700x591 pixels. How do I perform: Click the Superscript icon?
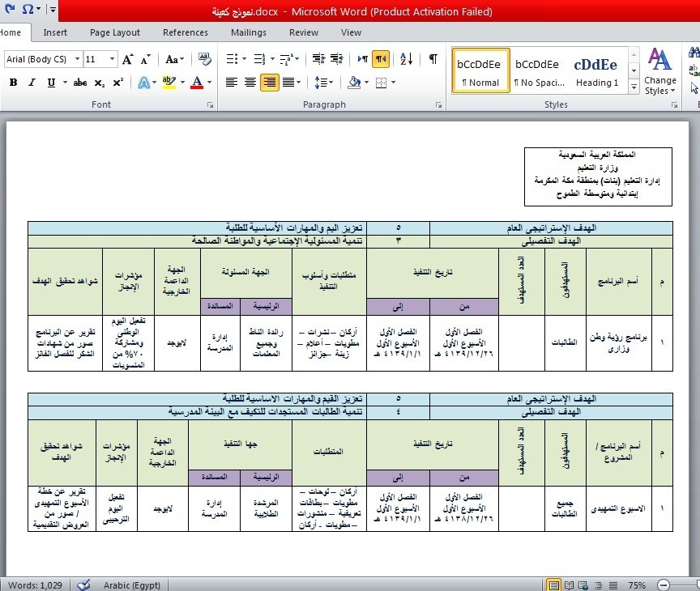pos(118,83)
